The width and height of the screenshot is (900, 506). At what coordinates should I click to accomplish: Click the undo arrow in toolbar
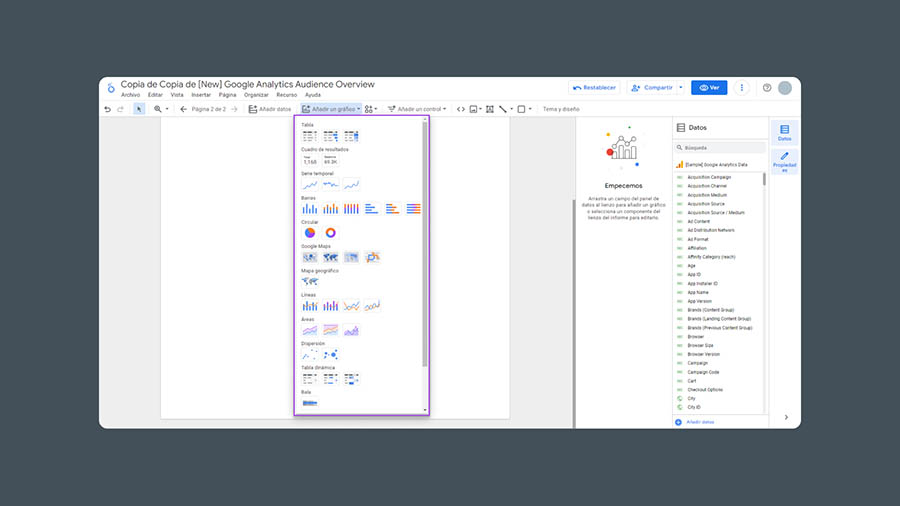tap(108, 109)
